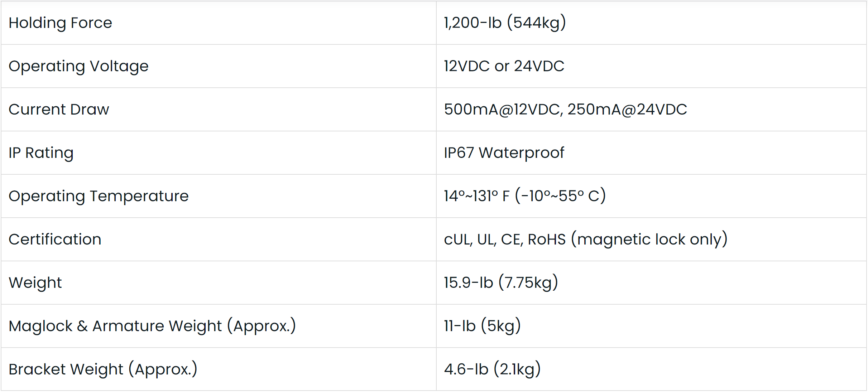Select the 15.9-lb (7.75kg) value

point(500,283)
